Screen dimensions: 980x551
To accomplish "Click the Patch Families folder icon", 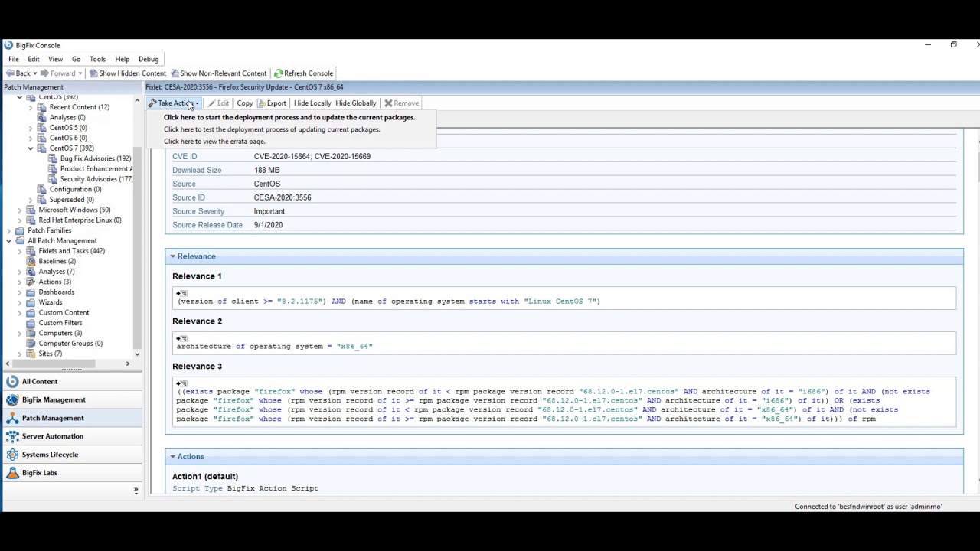I will pyautogui.click(x=20, y=230).
